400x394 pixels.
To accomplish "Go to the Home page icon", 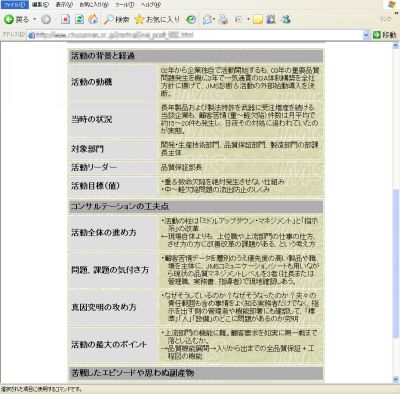I will pos(93,20).
